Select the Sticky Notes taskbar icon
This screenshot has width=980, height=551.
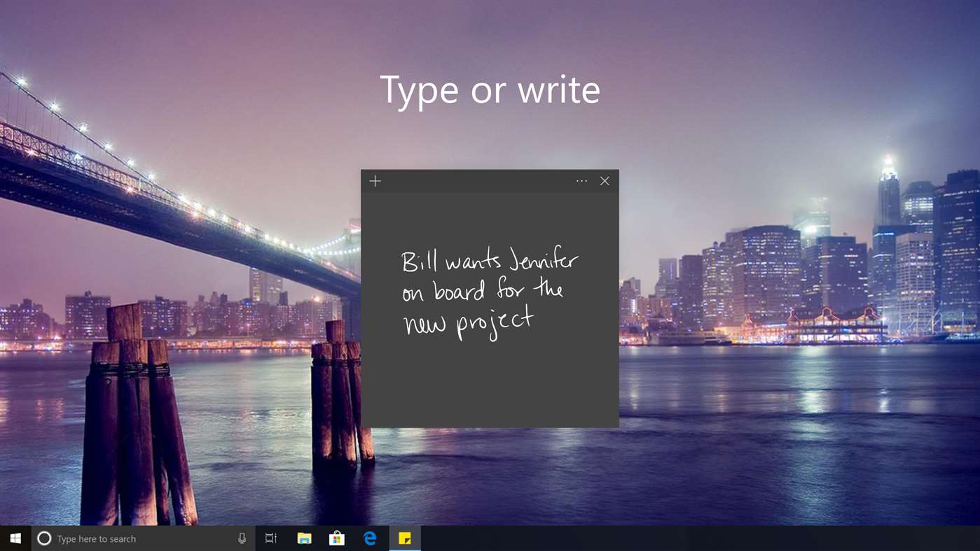click(405, 538)
